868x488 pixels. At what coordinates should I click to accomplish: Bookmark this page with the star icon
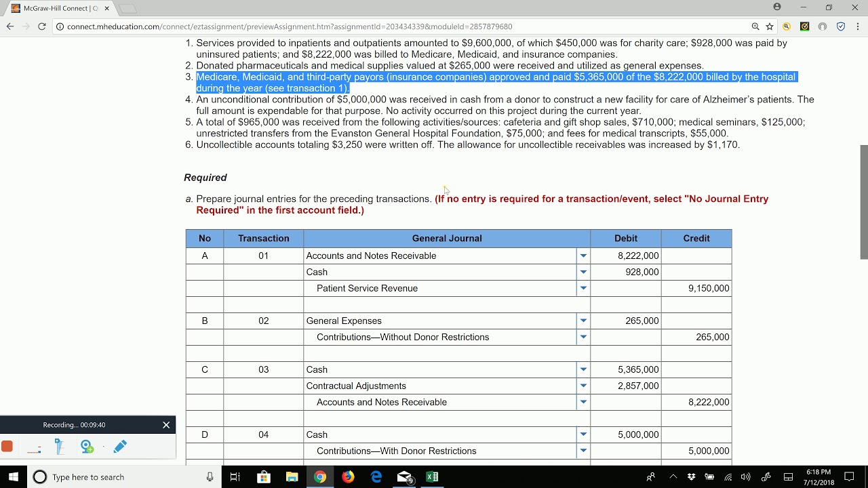[770, 26]
